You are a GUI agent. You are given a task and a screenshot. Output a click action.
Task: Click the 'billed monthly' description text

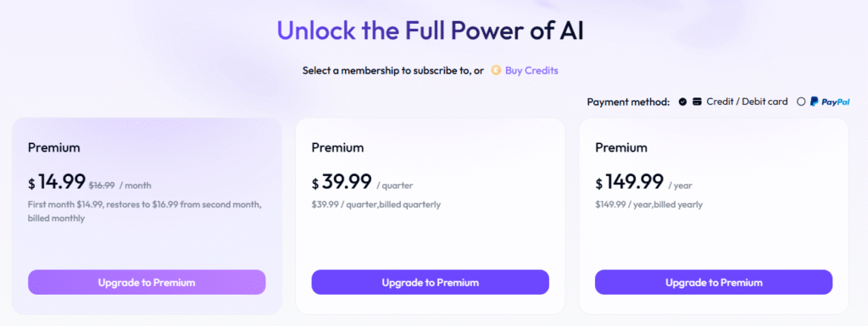(57, 218)
